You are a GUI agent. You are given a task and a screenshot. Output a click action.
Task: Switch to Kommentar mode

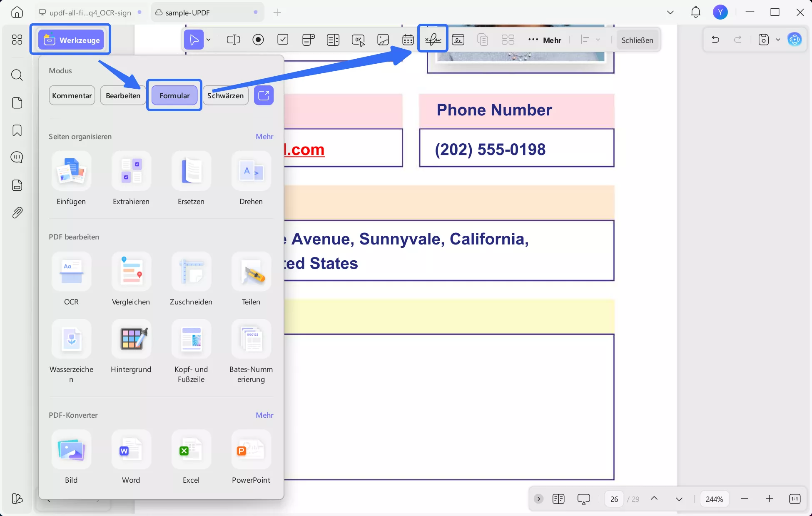[72, 96]
